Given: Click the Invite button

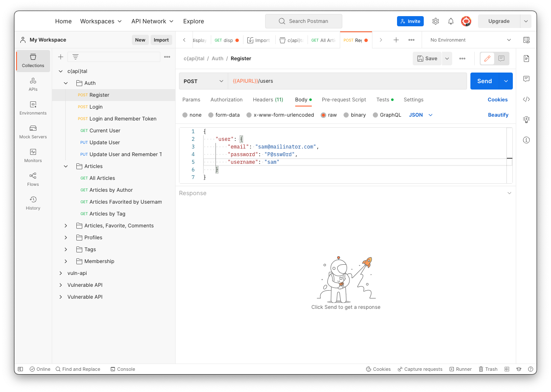Looking at the screenshot, I should [410, 21].
